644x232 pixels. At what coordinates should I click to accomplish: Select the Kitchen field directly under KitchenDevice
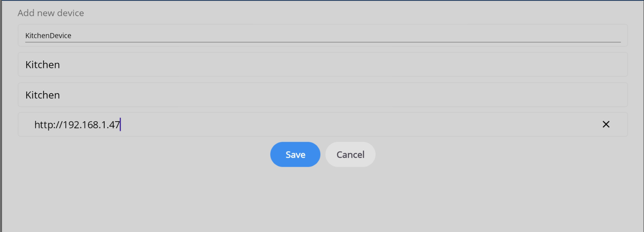click(323, 65)
